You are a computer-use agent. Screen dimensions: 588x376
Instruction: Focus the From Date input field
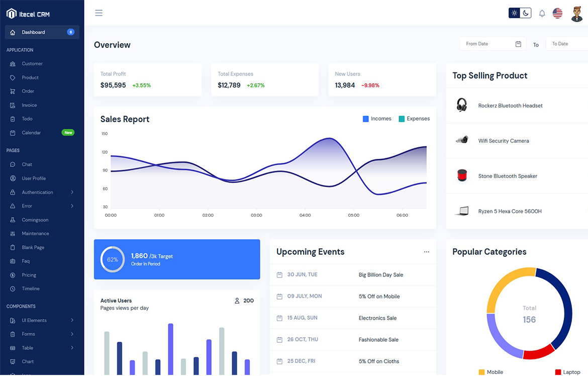point(493,44)
